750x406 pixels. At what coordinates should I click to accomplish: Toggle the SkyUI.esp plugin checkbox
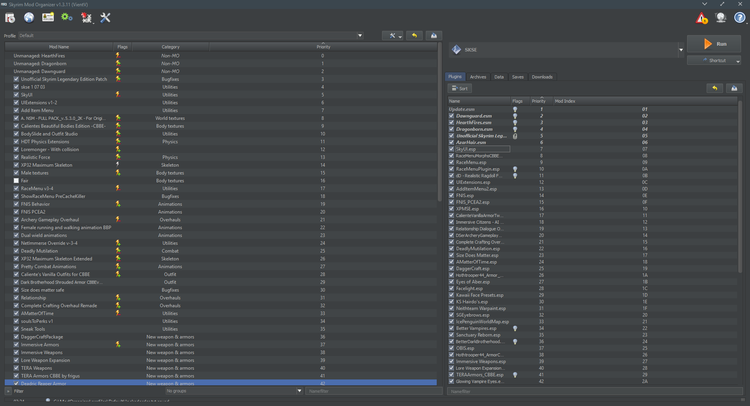(452, 149)
